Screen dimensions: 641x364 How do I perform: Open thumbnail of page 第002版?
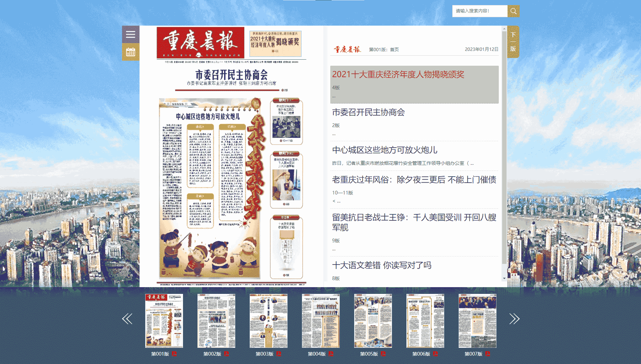pos(216,321)
